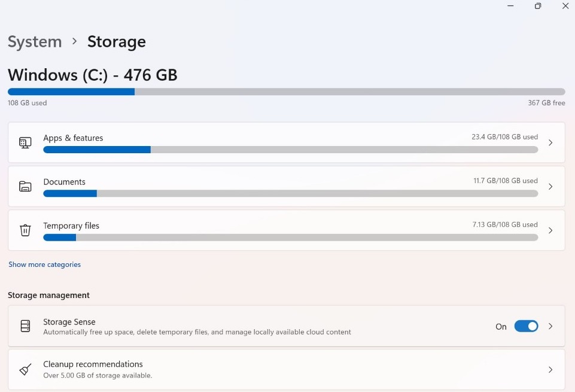This screenshot has height=392, width=575.
Task: Disable automatic space cleanup switch
Action: [527, 326]
